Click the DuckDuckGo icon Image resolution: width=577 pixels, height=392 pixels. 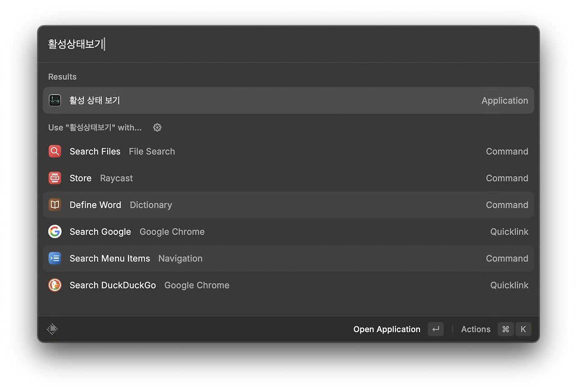[55, 285]
